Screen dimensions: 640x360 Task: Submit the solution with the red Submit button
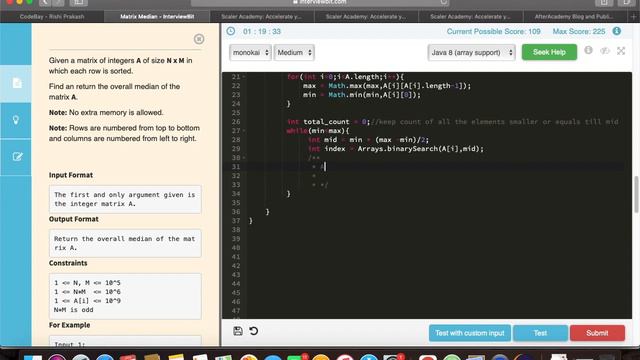tap(597, 333)
